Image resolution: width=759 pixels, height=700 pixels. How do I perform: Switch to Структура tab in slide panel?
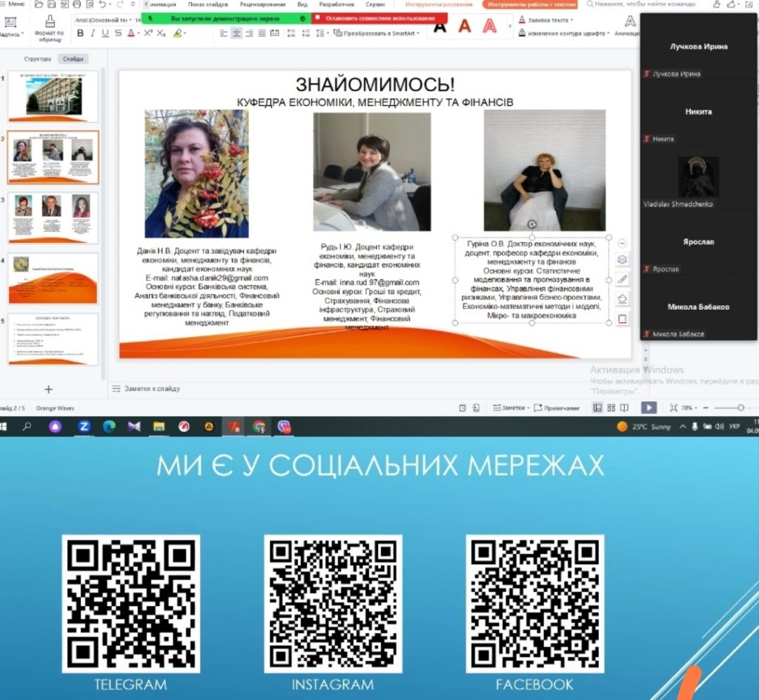coord(38,59)
